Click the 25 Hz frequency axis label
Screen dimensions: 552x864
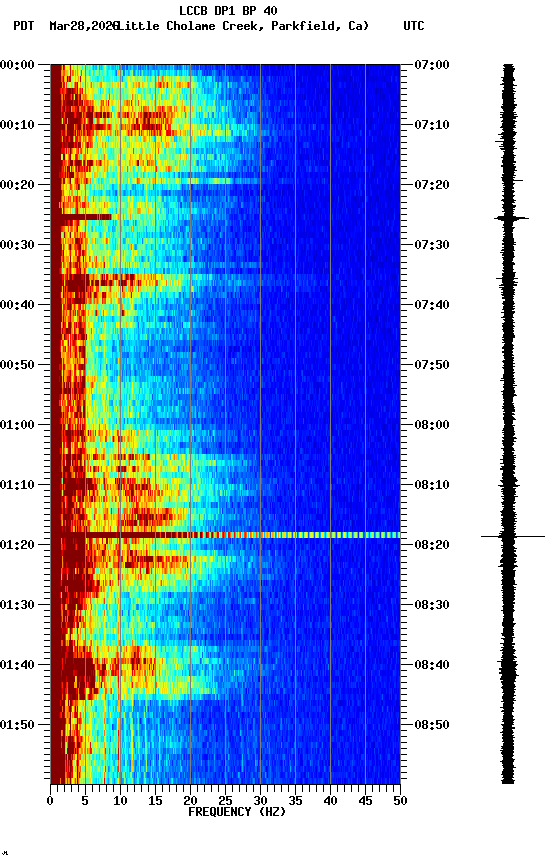[225, 801]
